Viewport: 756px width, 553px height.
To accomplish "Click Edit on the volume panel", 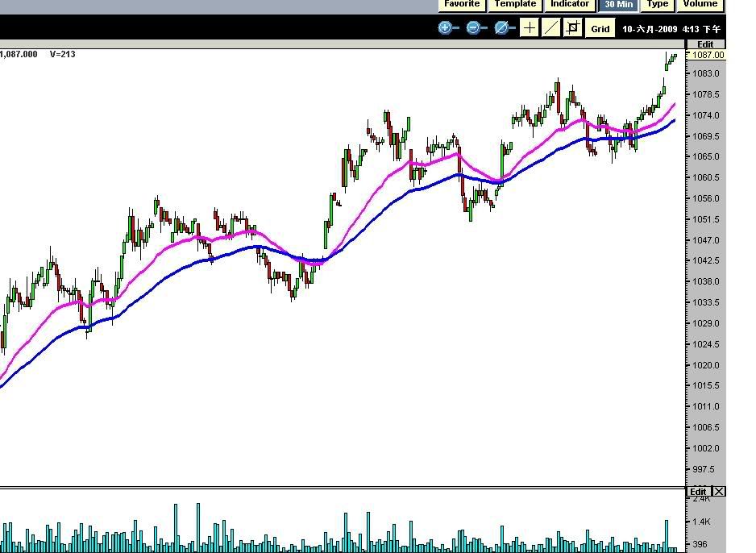I will [698, 492].
